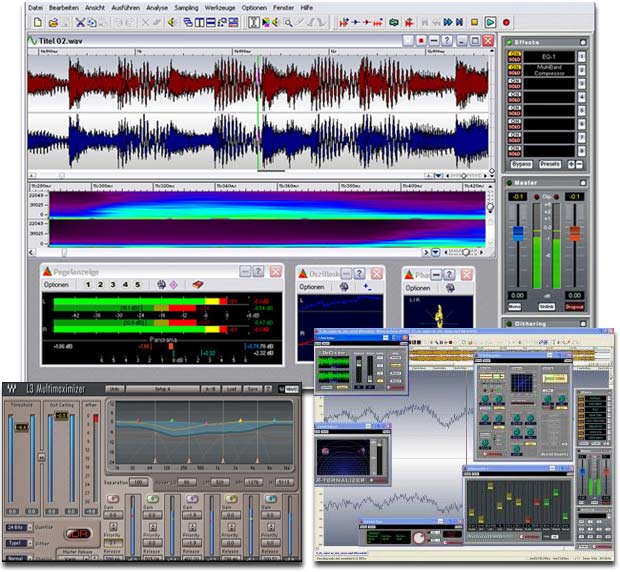Click the A->B button in L3 Multimaximizer
This screenshot has width=620, height=572.
click(210, 389)
